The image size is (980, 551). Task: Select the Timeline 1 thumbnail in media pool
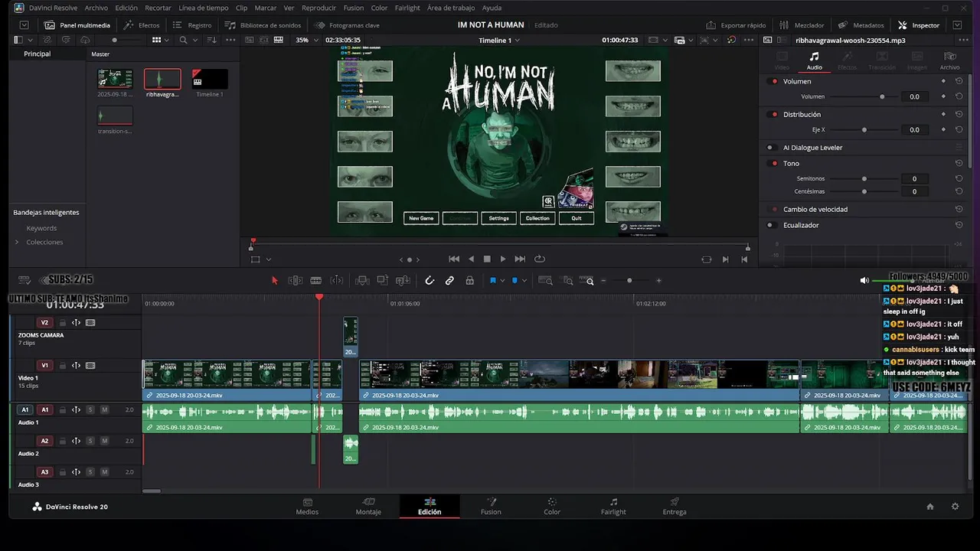click(209, 79)
